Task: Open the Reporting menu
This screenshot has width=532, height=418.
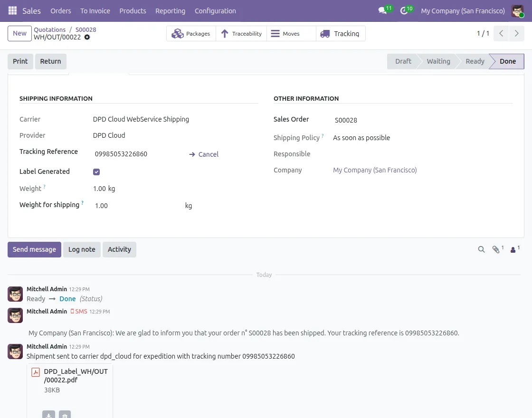Action: click(x=170, y=10)
